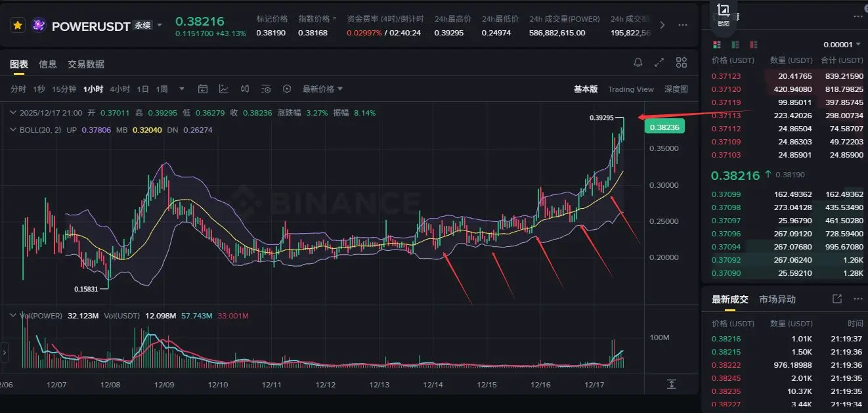
Task: Switch to 市场异动 market movers tab
Action: (777, 299)
